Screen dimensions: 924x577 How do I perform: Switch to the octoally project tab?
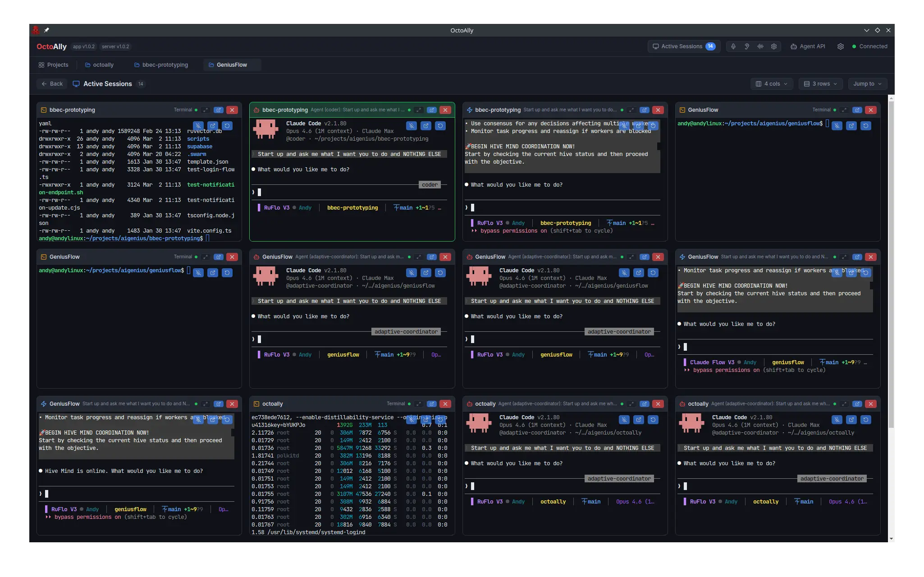point(99,65)
